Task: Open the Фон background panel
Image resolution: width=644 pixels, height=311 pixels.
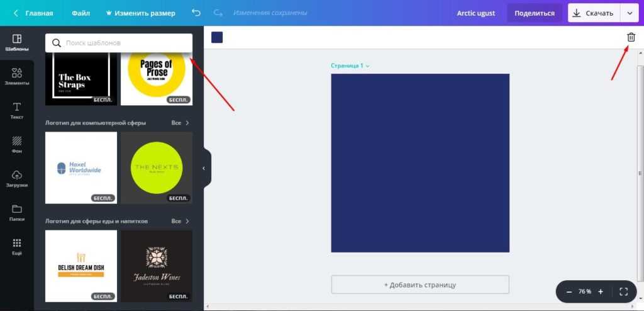Action: click(17, 145)
